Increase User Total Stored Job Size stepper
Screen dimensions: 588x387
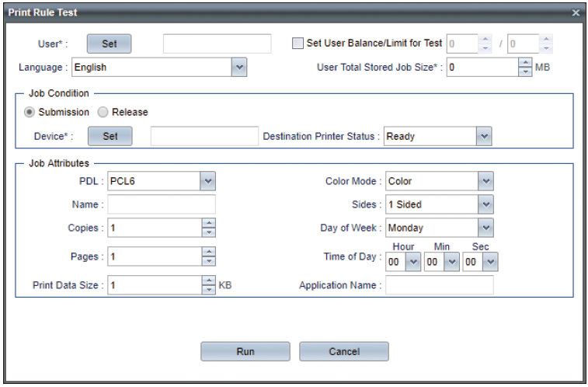[526, 63]
